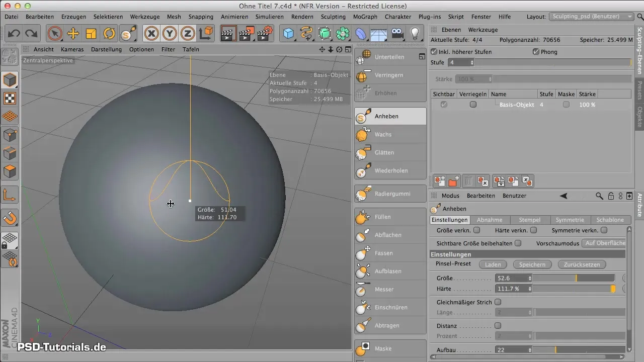
Task: Open the Sculpting menu
Action: coord(333,17)
